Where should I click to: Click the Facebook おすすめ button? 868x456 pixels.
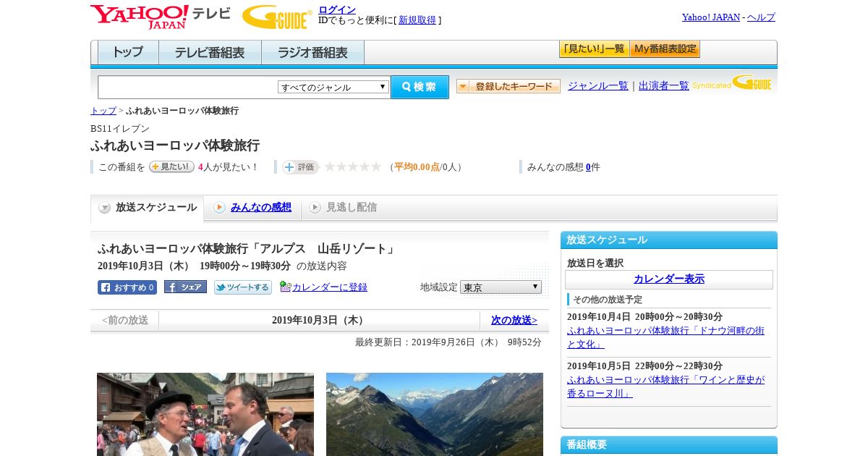coord(127,287)
